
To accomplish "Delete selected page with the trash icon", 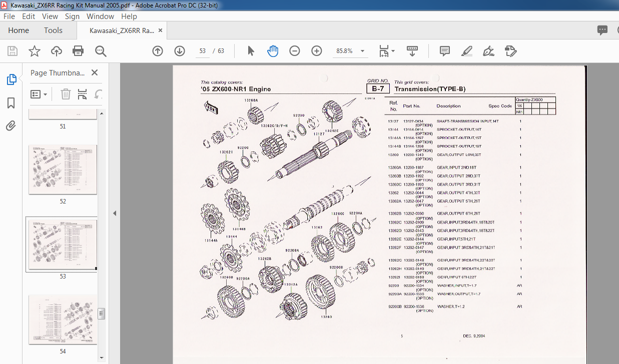I will (66, 94).
